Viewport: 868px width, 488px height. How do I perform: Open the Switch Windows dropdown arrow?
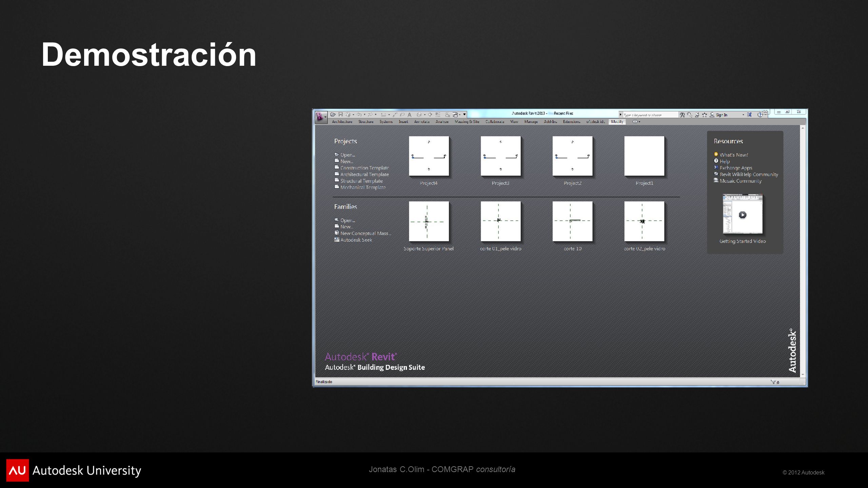[460, 115]
